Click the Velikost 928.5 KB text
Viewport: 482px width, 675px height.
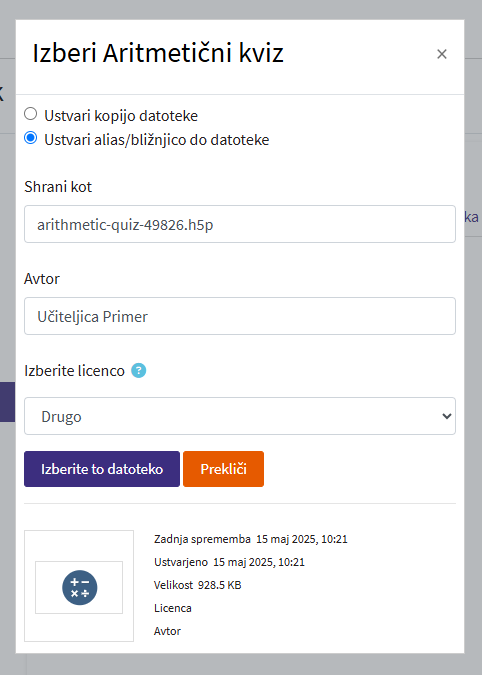tap(198, 585)
